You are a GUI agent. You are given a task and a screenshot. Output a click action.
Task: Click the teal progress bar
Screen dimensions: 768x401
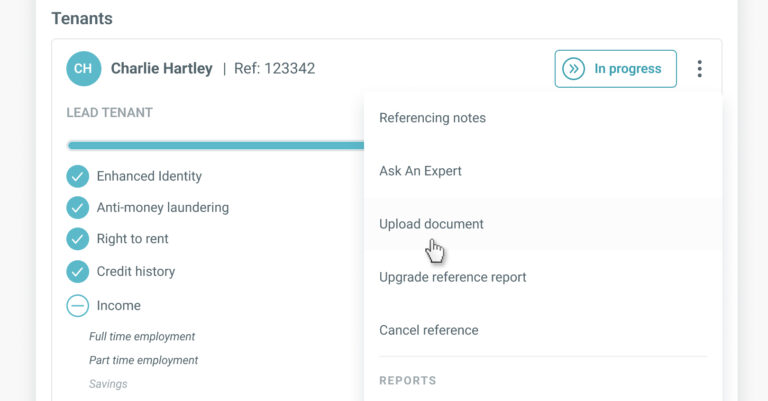pos(216,145)
